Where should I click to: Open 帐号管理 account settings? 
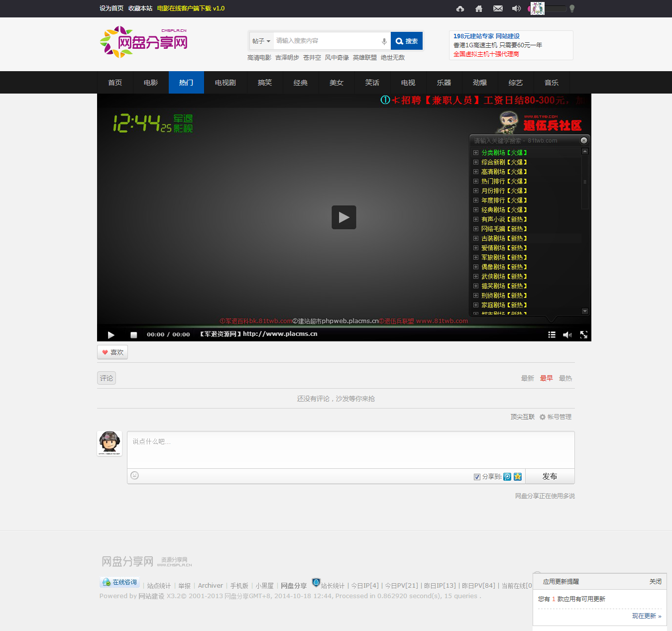pos(556,417)
